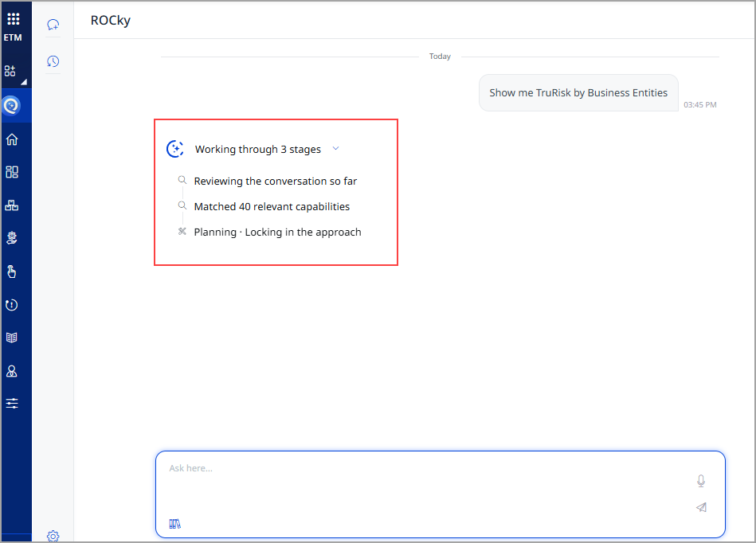Open the add-widgets icon below ETM
The height and width of the screenshot is (543, 756).
click(10, 71)
